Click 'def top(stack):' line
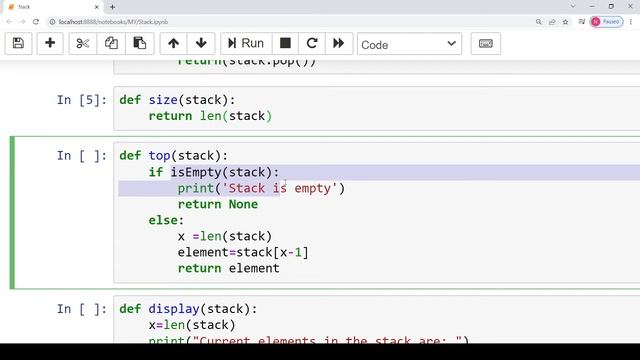 (173, 156)
